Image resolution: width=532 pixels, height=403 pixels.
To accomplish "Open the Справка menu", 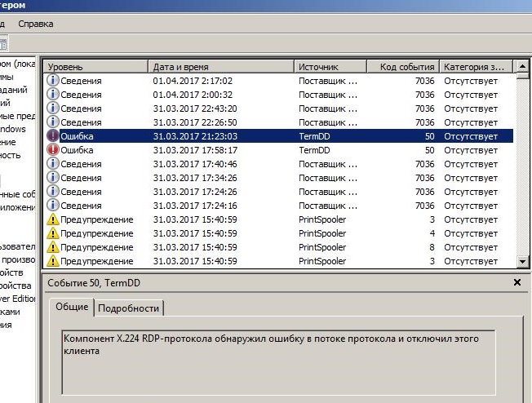I will point(35,24).
